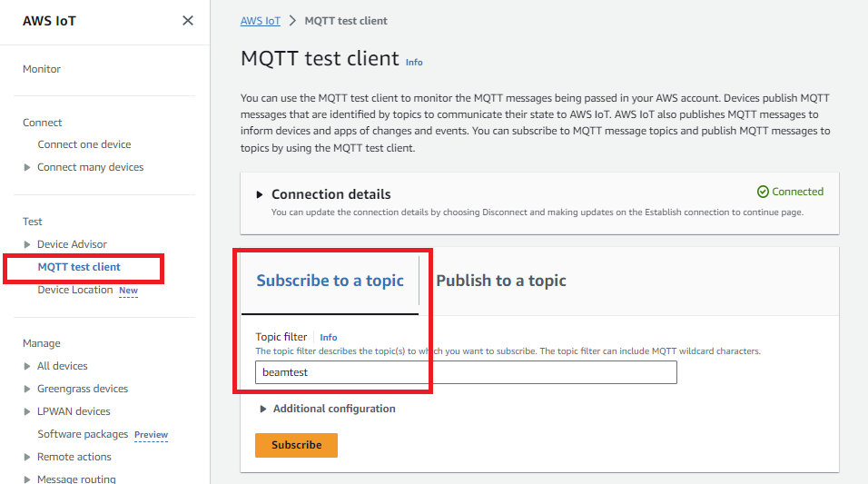Screen dimensions: 868x484
Task: Open AWS IoT breadcrumb link
Action: click(x=261, y=21)
